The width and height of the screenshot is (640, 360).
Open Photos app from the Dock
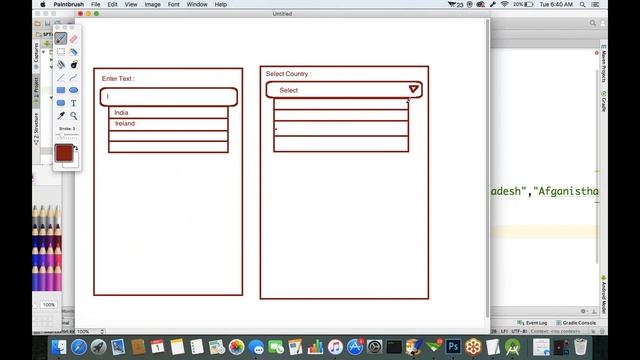(x=236, y=347)
